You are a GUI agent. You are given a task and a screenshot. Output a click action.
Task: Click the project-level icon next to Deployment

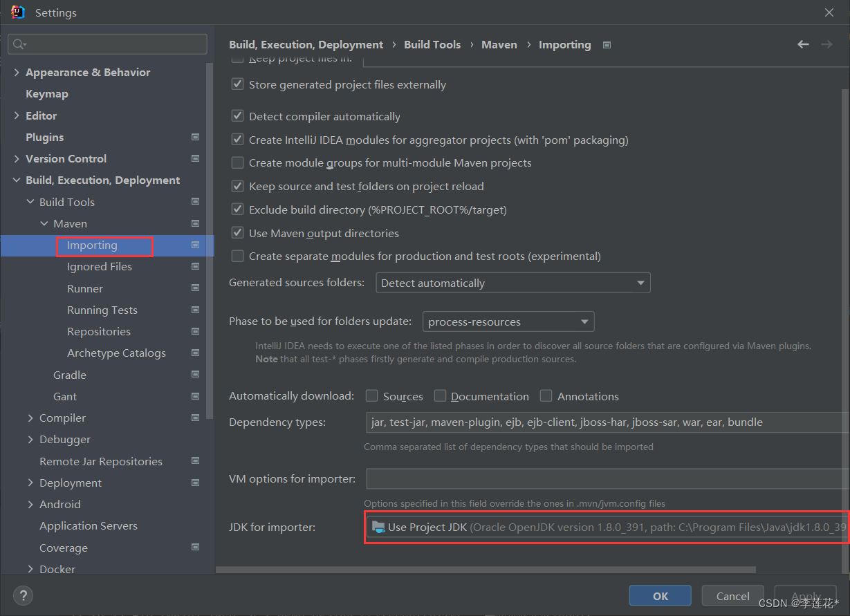(x=196, y=483)
